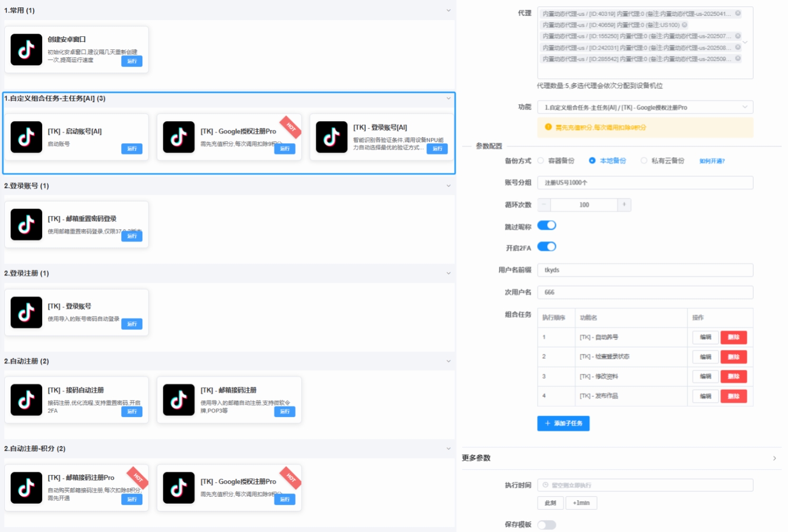Remove the proxy tag with ID:155250
788x532 pixels.
point(738,36)
